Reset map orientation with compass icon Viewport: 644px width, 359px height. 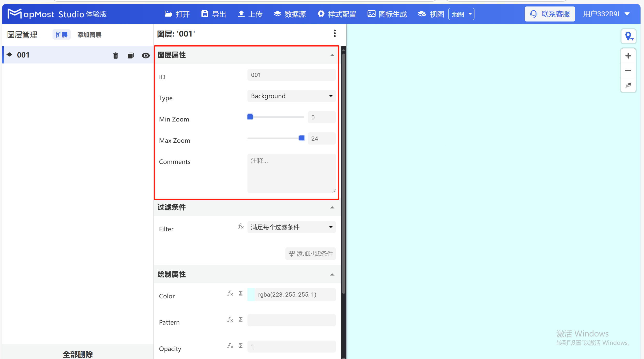click(628, 85)
